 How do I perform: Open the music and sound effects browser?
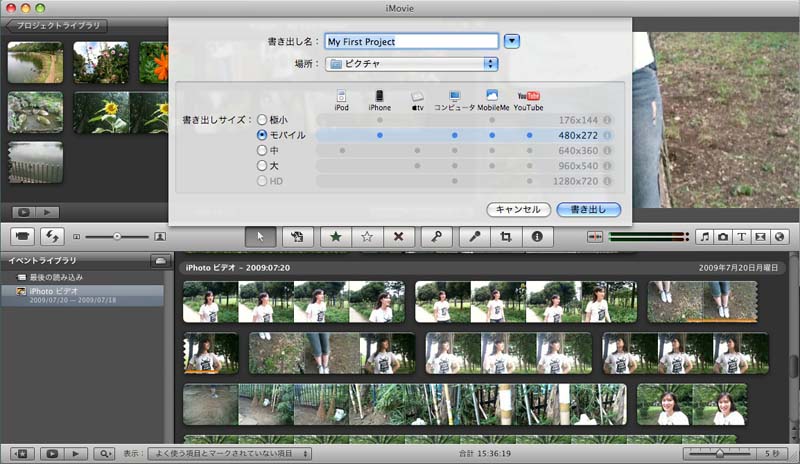(x=705, y=237)
